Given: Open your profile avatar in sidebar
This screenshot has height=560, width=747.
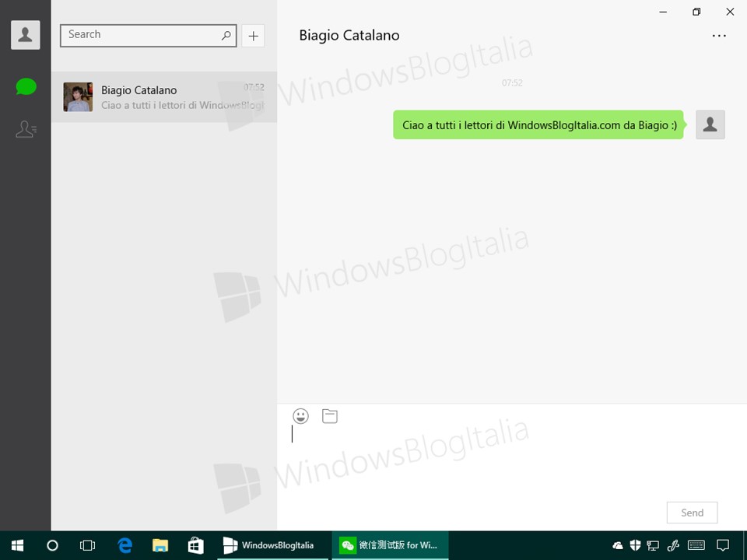Looking at the screenshot, I should (x=25, y=35).
